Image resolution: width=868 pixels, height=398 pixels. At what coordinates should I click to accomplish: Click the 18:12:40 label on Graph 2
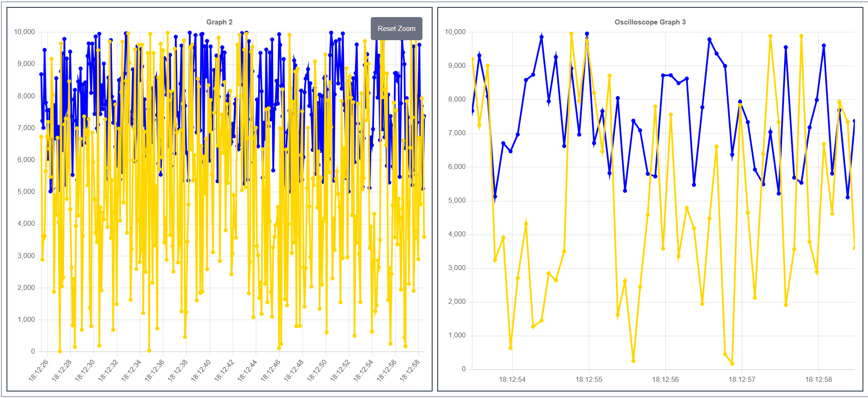(201, 370)
